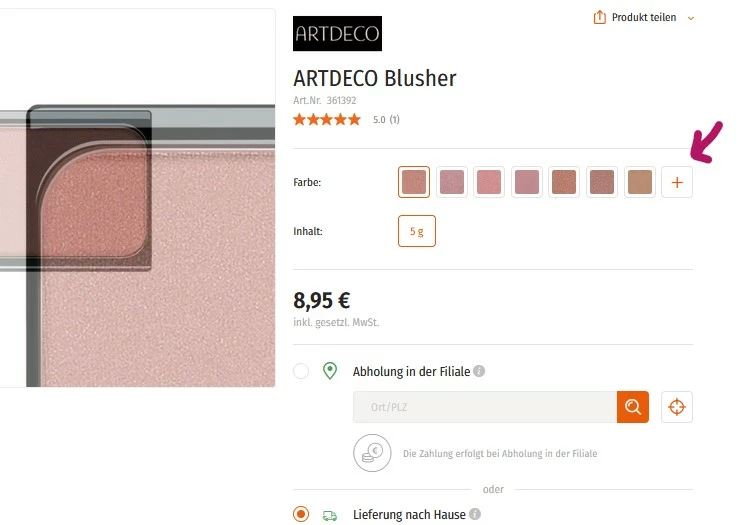Select the Abholung in der Filiale radio button

pyautogui.click(x=301, y=371)
